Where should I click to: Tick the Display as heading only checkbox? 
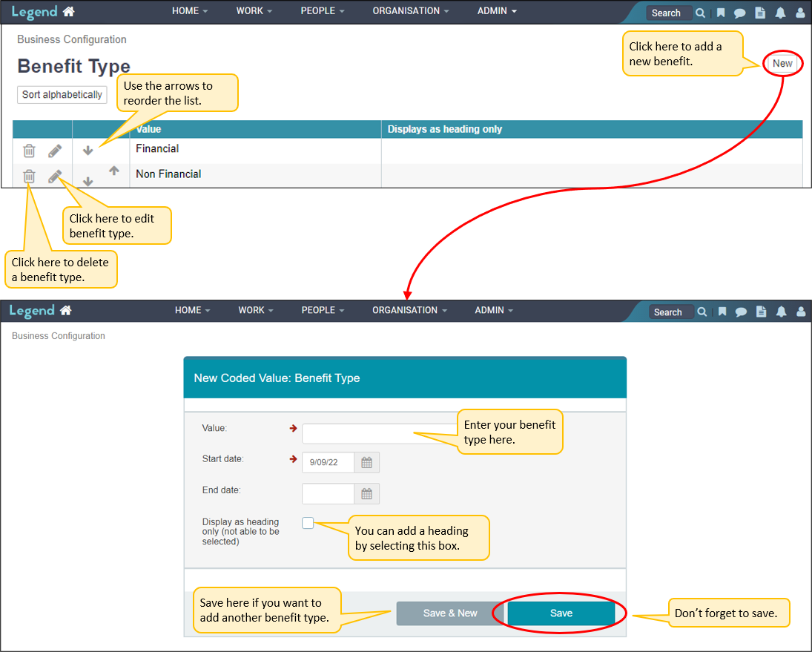pyautogui.click(x=308, y=523)
